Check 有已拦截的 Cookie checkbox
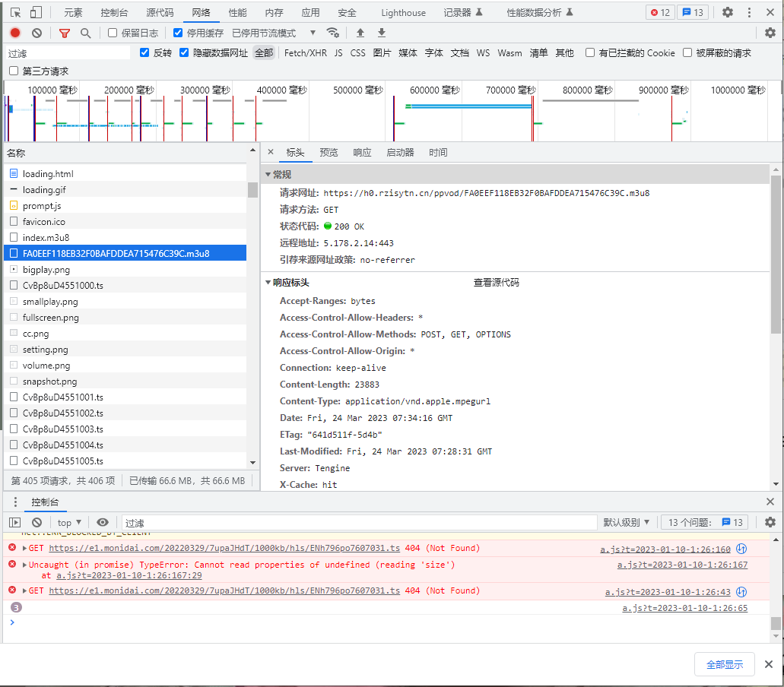Image resolution: width=784 pixels, height=687 pixels. (590, 53)
